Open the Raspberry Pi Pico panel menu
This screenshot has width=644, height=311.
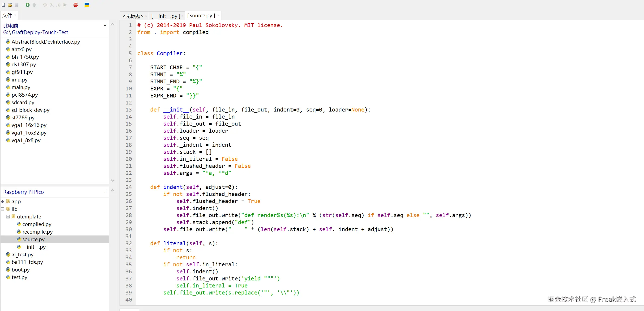tap(105, 191)
